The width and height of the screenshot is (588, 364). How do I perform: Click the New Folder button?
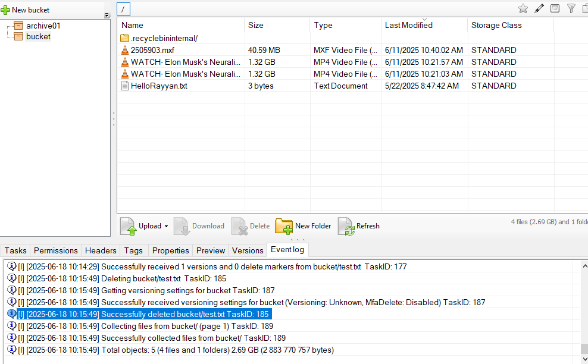(303, 226)
